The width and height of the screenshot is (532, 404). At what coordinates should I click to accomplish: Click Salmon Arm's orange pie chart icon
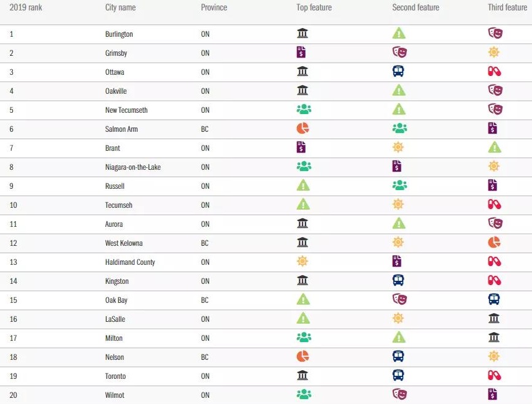(303, 129)
